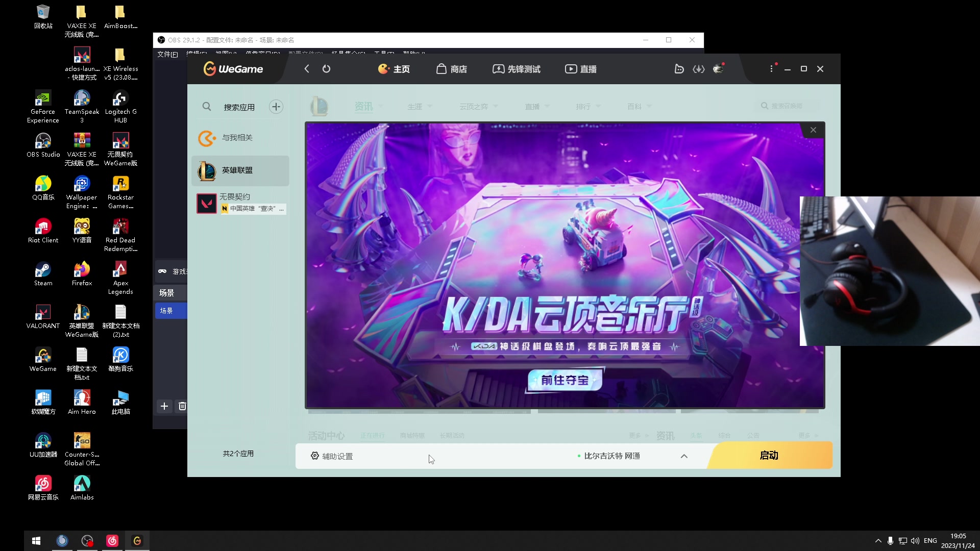Select the 场景 item in OBS scenes
This screenshot has height=551, width=980.
[171, 311]
